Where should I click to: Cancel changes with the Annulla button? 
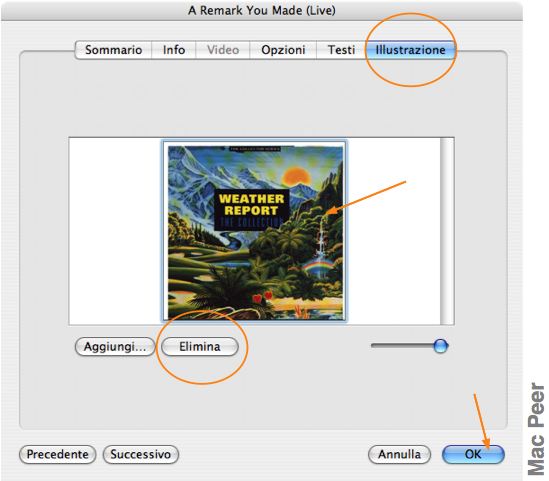399,454
